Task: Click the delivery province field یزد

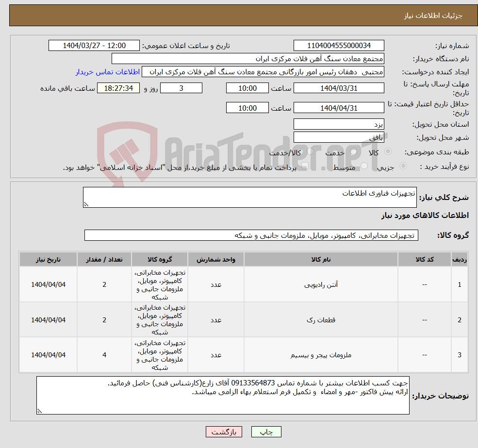Action: tap(339, 124)
